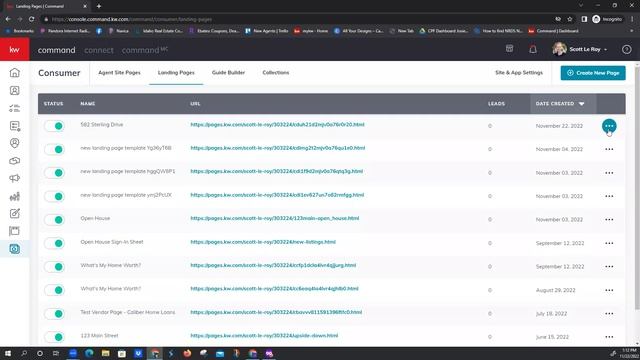Switch to command MC in top nav

pyautogui.click(x=144, y=50)
